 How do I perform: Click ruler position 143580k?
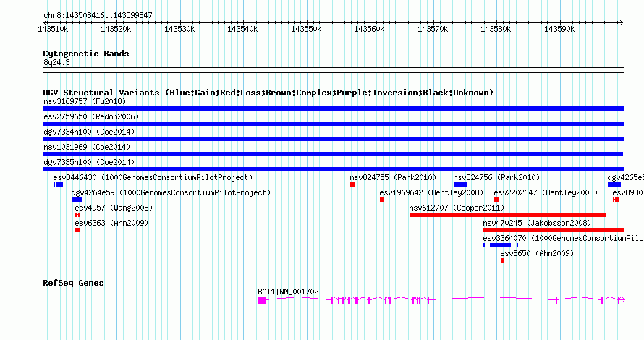[x=496, y=29]
